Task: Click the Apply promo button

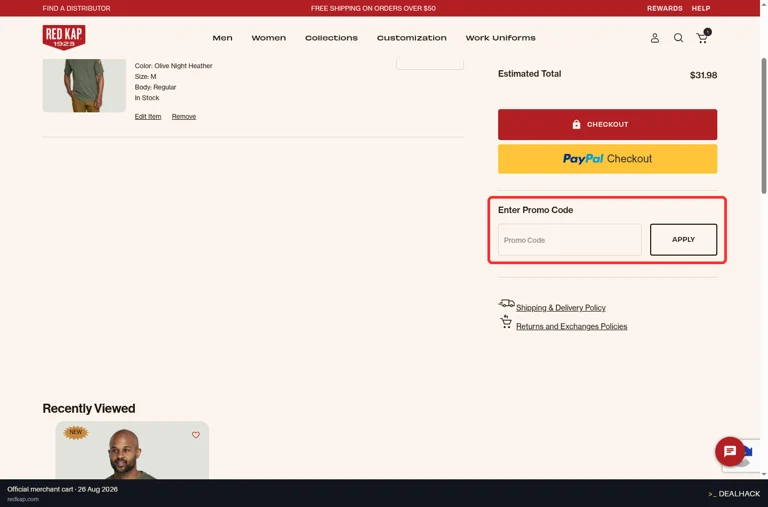Action: tap(683, 240)
